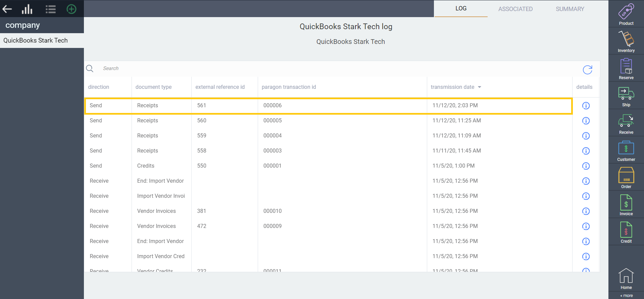Click transaction id 000004
Image resolution: width=644 pixels, height=299 pixels.
273,136
